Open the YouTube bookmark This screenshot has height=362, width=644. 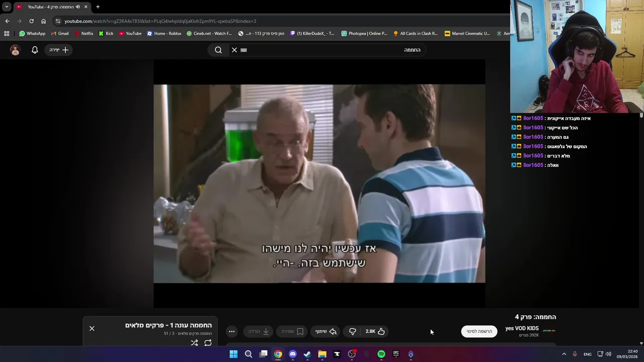[130, 34]
